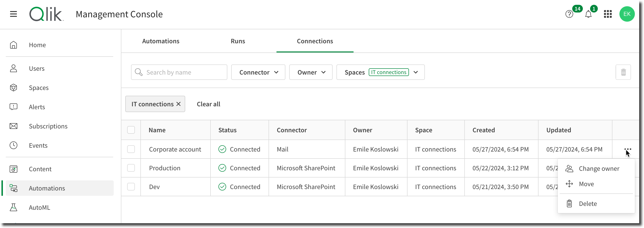The height and width of the screenshot is (228, 644).
Task: Click the delete trash icon above the table
Action: point(623,72)
